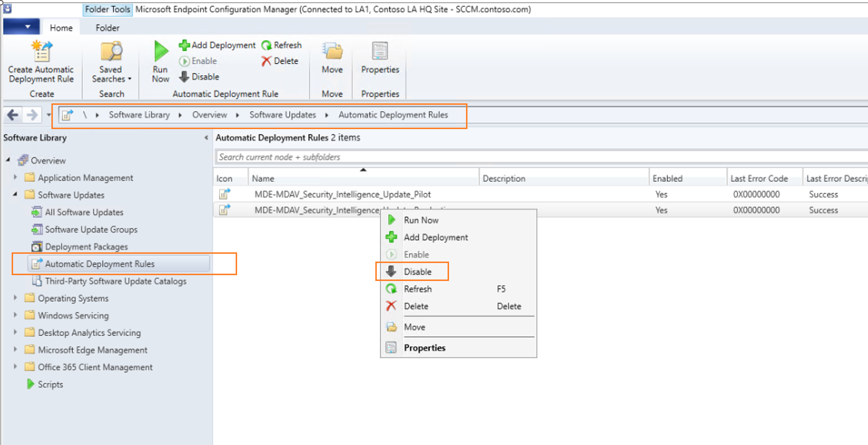Click the Move folder icon in ribbon
The image size is (868, 445).
(x=332, y=51)
